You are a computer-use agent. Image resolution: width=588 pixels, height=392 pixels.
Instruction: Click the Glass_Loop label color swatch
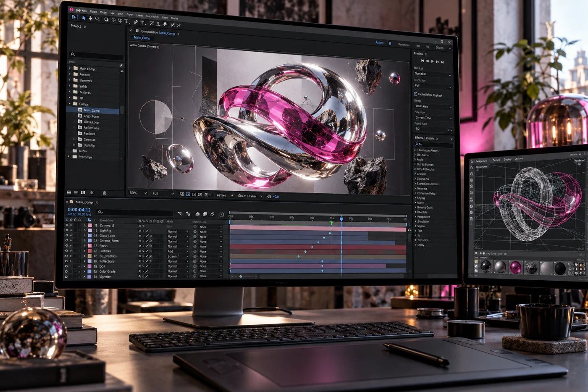[89, 236]
